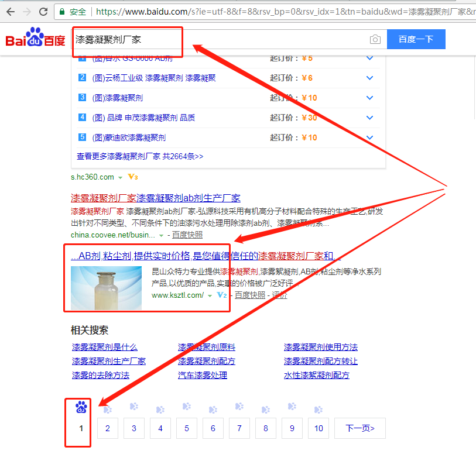Image resolution: width=476 pixels, height=461 pixels.
Task: Expand listing 2 云杨工业级 chevron
Action: [369, 78]
